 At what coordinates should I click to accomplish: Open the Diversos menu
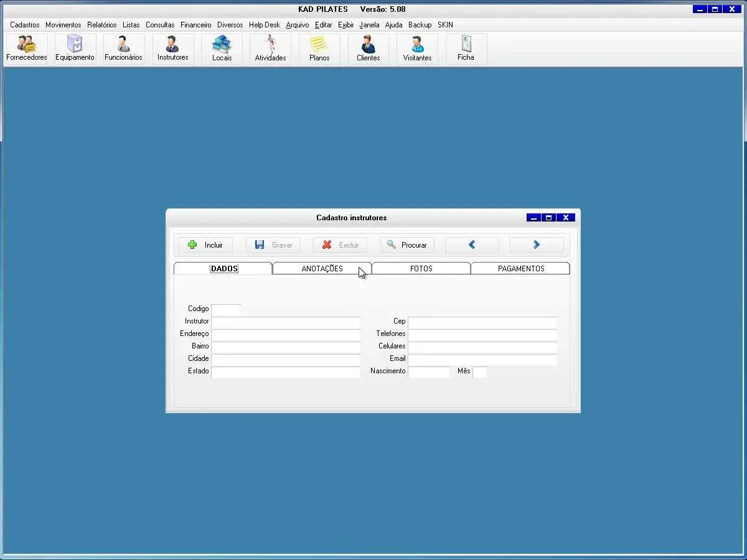230,25
